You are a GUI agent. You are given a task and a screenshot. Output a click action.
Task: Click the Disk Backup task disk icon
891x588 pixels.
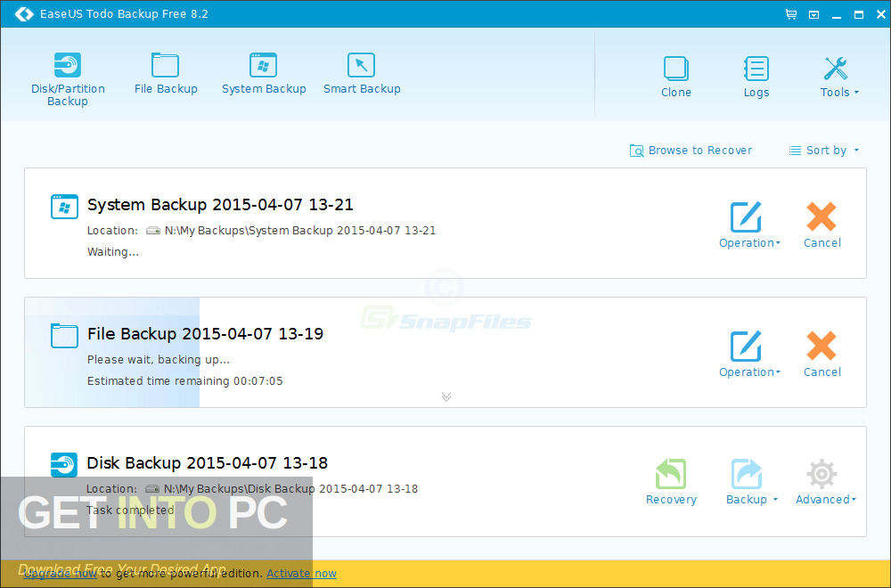click(x=63, y=465)
